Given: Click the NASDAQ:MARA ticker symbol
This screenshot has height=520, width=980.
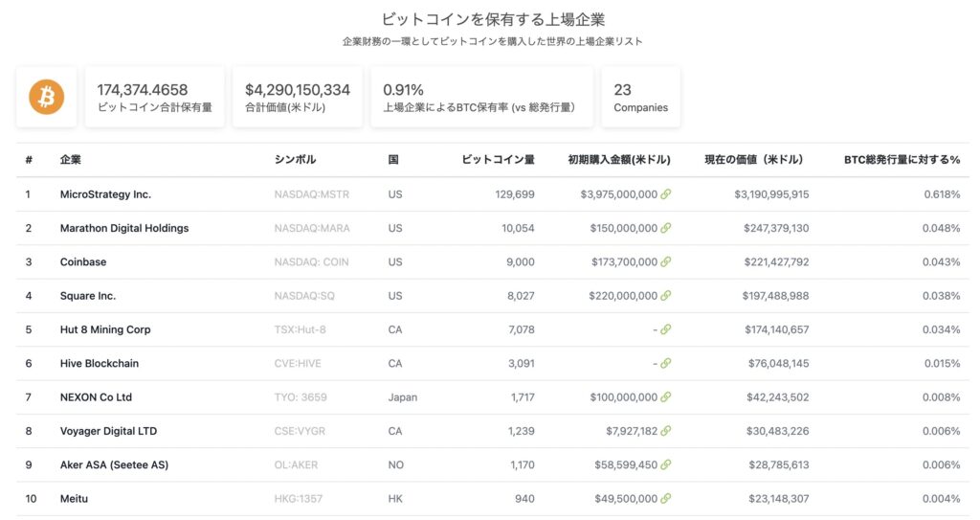Looking at the screenshot, I should pyautogui.click(x=312, y=229).
